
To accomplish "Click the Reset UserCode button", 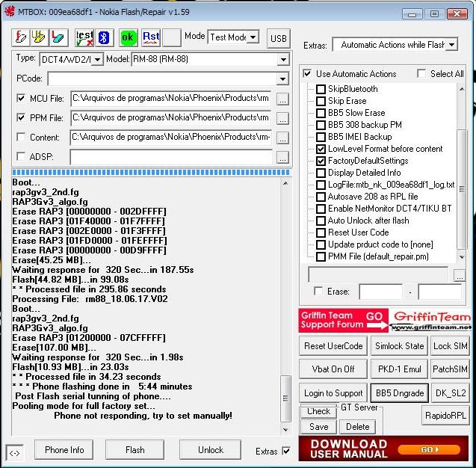I will point(333,346).
